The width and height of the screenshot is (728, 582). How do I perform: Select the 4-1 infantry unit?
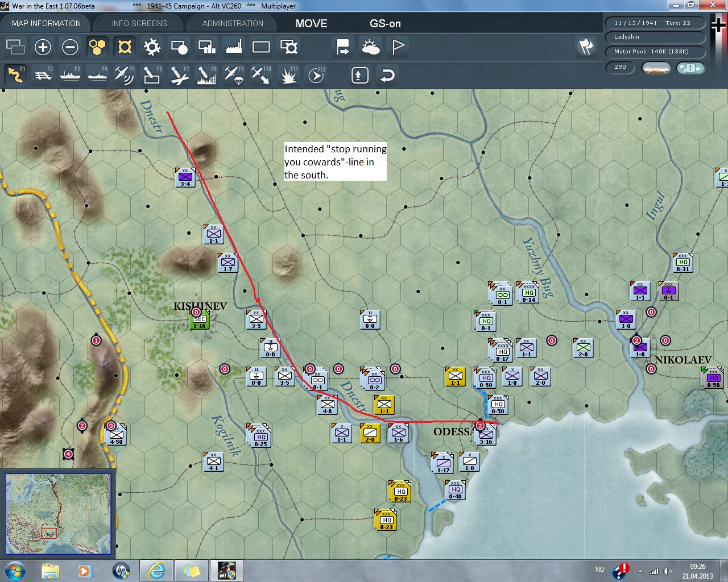click(214, 462)
